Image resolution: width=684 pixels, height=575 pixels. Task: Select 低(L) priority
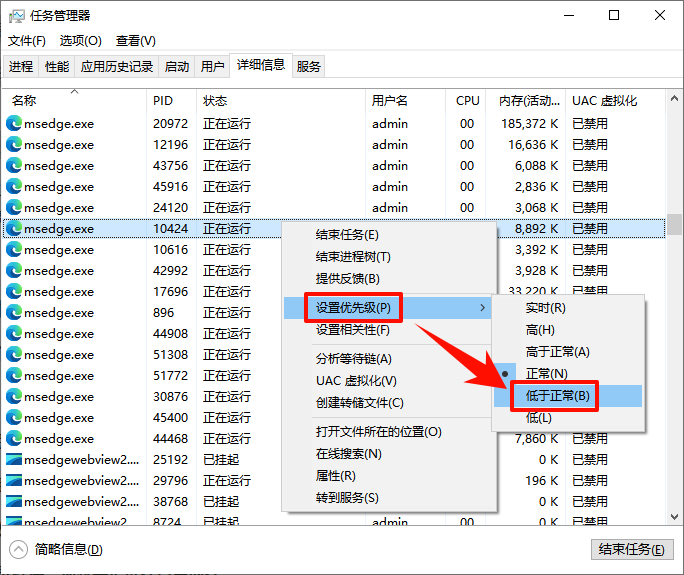click(x=568, y=418)
